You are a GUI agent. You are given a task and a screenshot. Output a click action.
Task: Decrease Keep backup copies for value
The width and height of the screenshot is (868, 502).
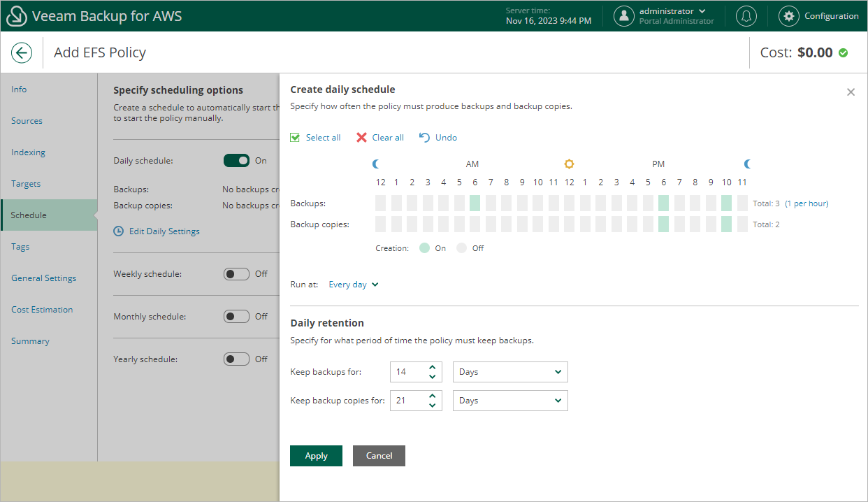[x=432, y=406]
